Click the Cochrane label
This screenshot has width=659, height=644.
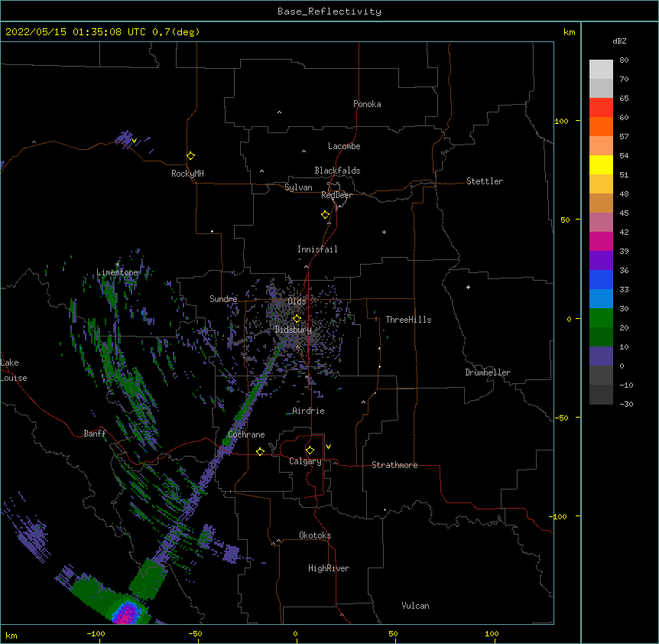tap(246, 434)
